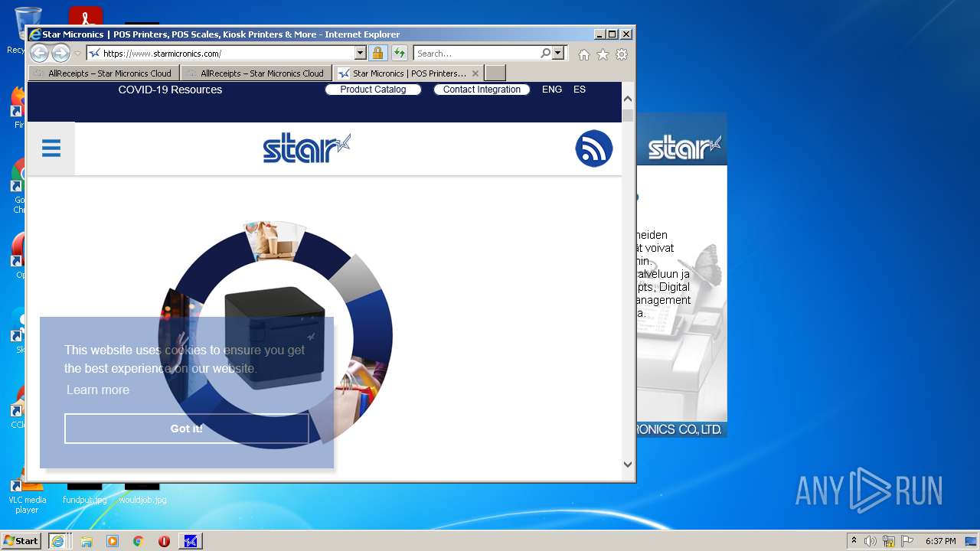Click the magnifier search icon in the IE search box
This screenshot has height=551, width=980.
[545, 54]
